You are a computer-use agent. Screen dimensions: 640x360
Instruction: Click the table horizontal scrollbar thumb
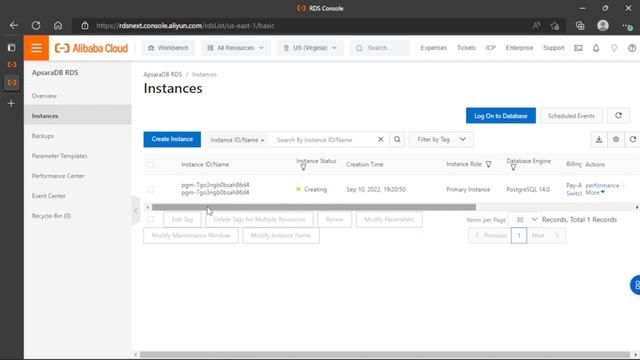tap(313, 207)
